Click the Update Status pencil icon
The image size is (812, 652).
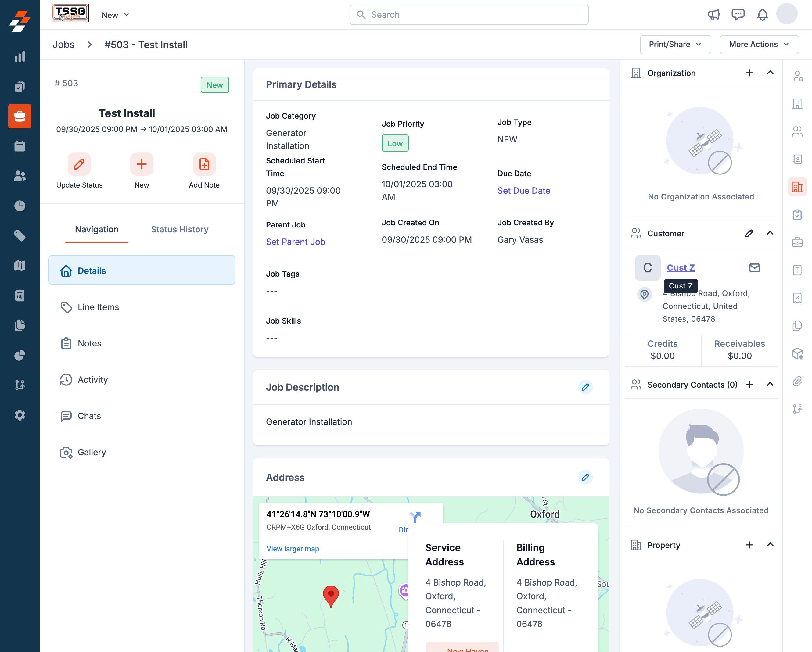79,164
